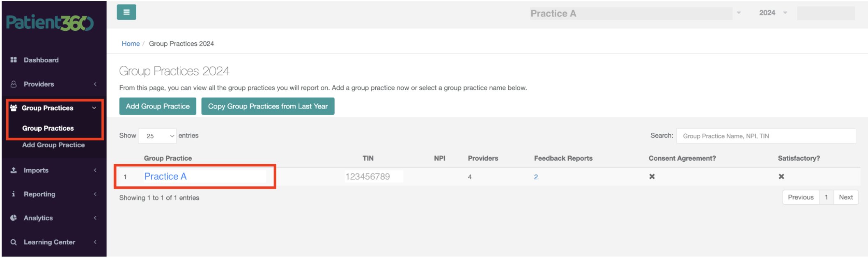The width and height of the screenshot is (868, 258).
Task: Collapse the Group Practices sidebar chevron
Action: (x=94, y=108)
